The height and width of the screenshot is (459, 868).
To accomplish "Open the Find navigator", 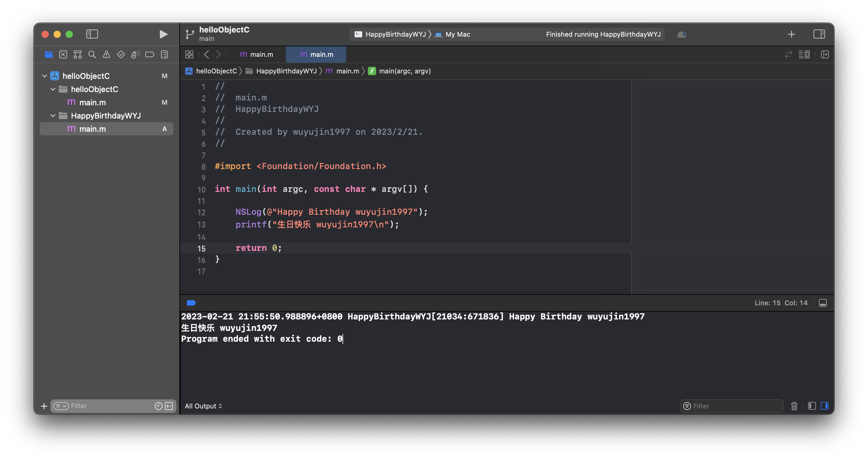I will pyautogui.click(x=92, y=54).
